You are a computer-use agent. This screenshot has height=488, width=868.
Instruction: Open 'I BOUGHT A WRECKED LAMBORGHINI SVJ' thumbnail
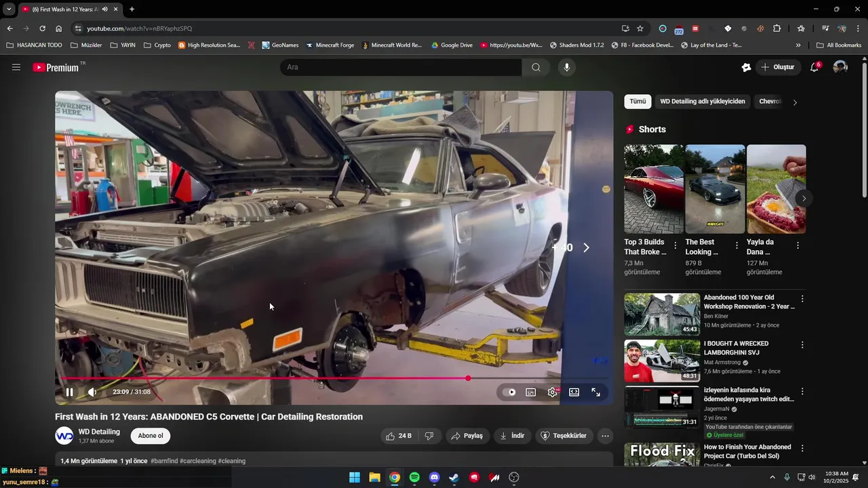pos(662,361)
